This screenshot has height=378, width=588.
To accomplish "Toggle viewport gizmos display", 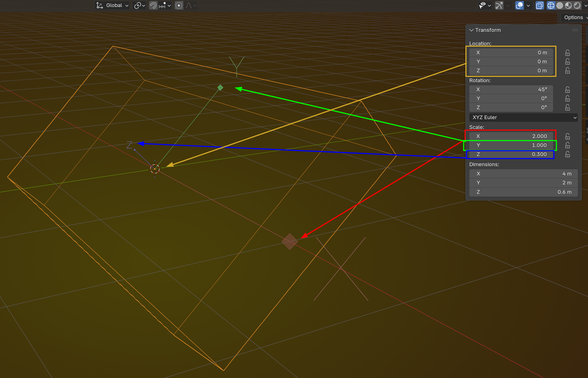I will pyautogui.click(x=499, y=6).
